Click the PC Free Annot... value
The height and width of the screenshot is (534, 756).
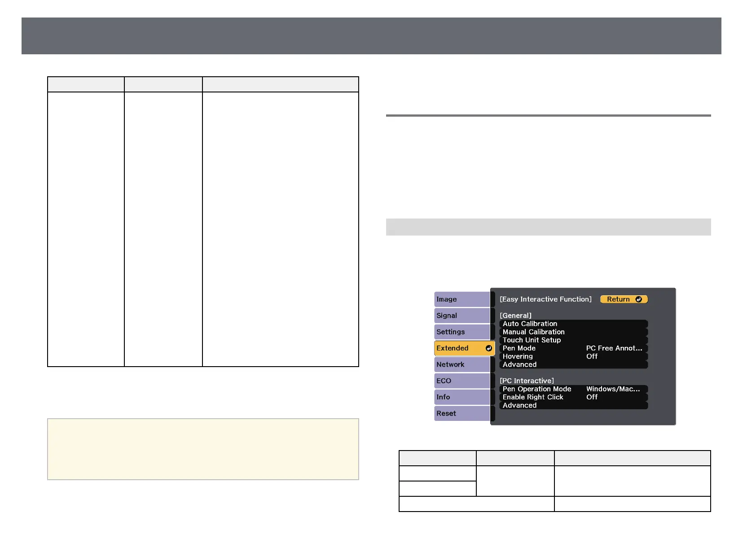pyautogui.click(x=614, y=348)
